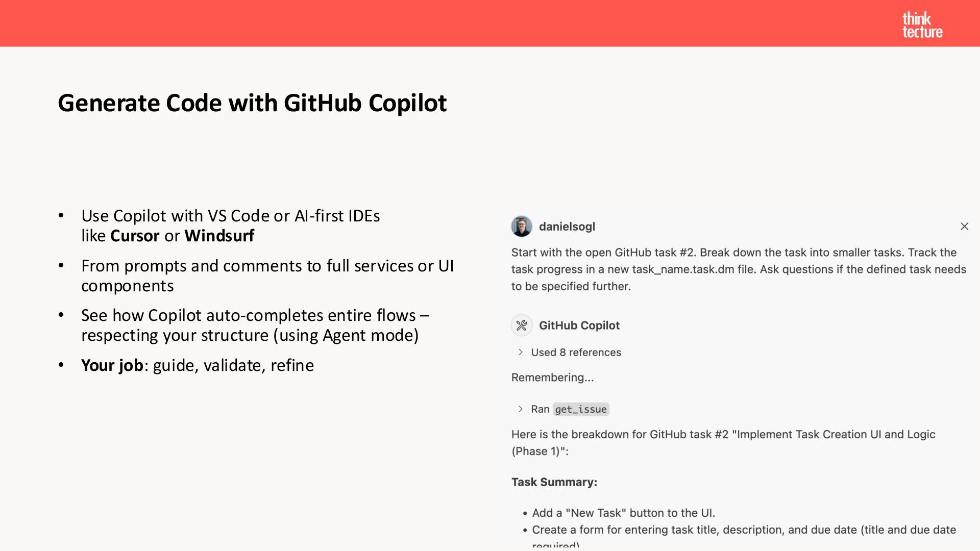
Task: Click the get_issue tool badge
Action: point(581,409)
